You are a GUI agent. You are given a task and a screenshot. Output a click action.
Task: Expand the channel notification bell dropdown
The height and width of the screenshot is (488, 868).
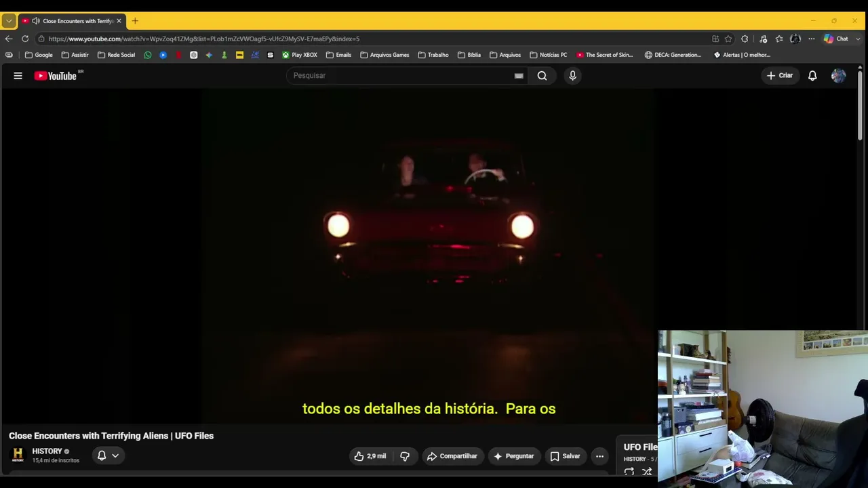point(108,455)
